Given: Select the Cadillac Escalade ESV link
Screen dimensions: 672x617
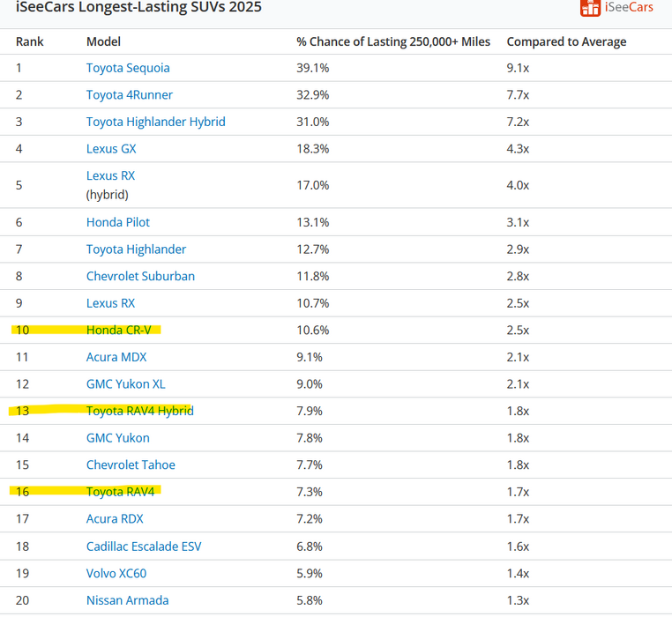Looking at the screenshot, I should point(144,546).
